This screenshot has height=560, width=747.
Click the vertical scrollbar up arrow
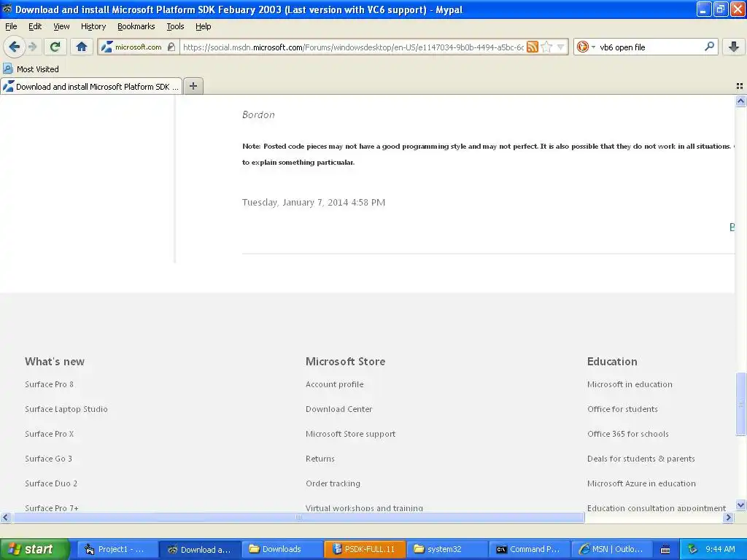coord(740,101)
